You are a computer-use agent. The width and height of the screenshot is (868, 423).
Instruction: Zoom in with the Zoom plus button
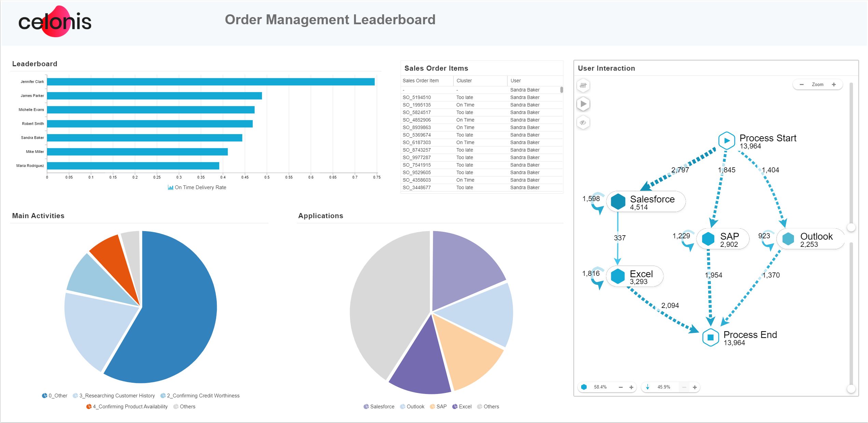834,84
